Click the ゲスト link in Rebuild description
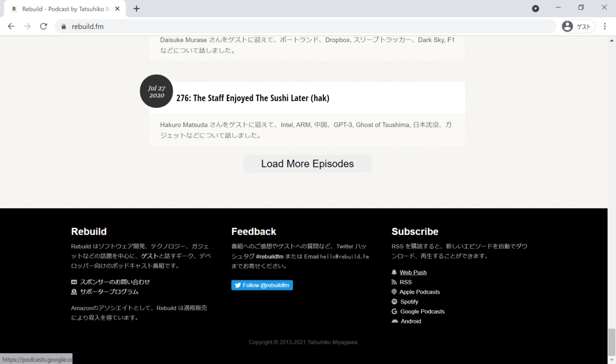This screenshot has height=364, width=616. [149, 256]
